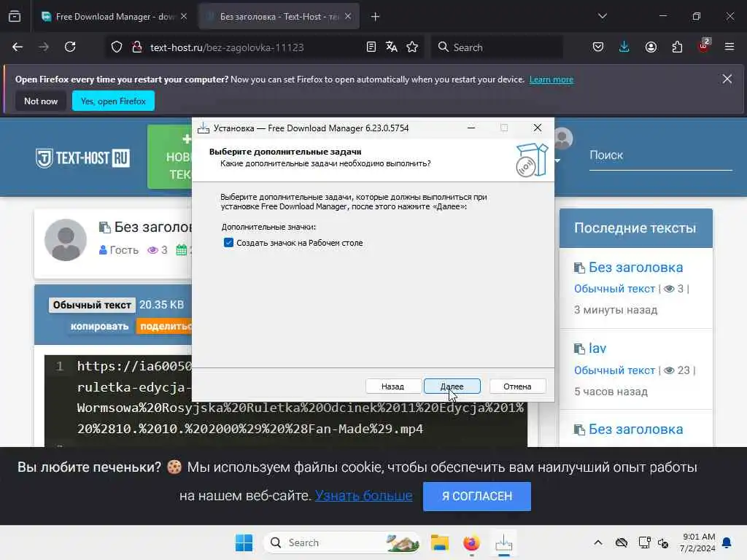Image resolution: width=747 pixels, height=560 pixels.
Task: Click the Назад button in installer
Action: click(393, 386)
